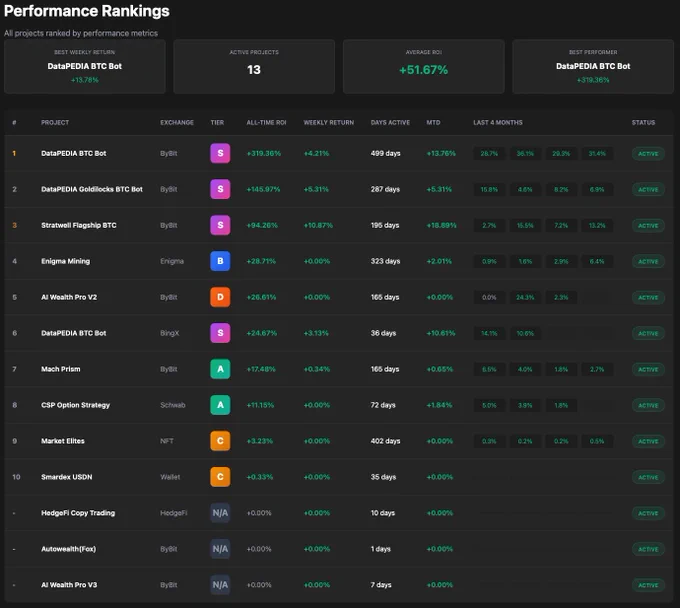Screen dimensions: 680x608
Task: Click the 14.1% monthly chip in the BingX row
Action: (x=489, y=333)
